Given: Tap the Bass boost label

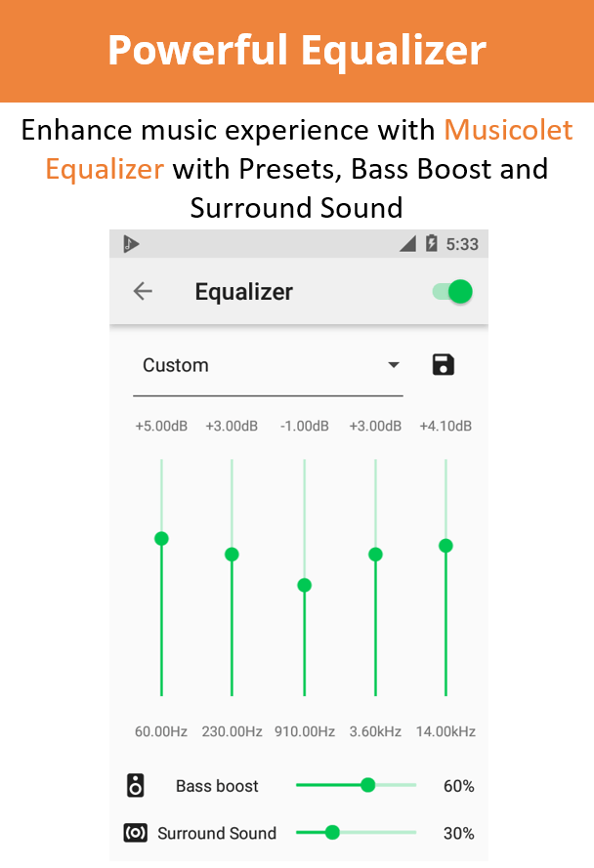Looking at the screenshot, I should 217,786.
